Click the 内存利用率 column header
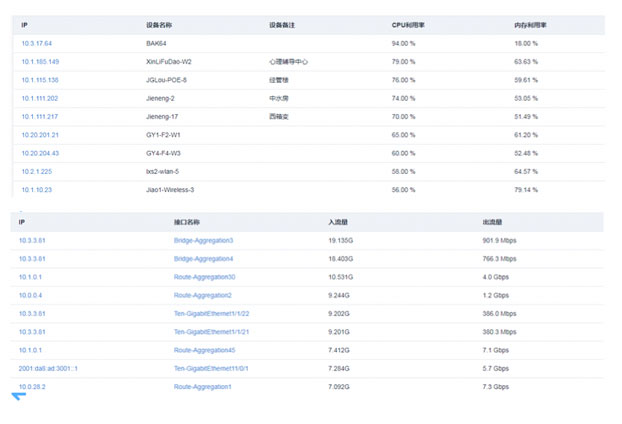The image size is (622, 424). point(527,24)
